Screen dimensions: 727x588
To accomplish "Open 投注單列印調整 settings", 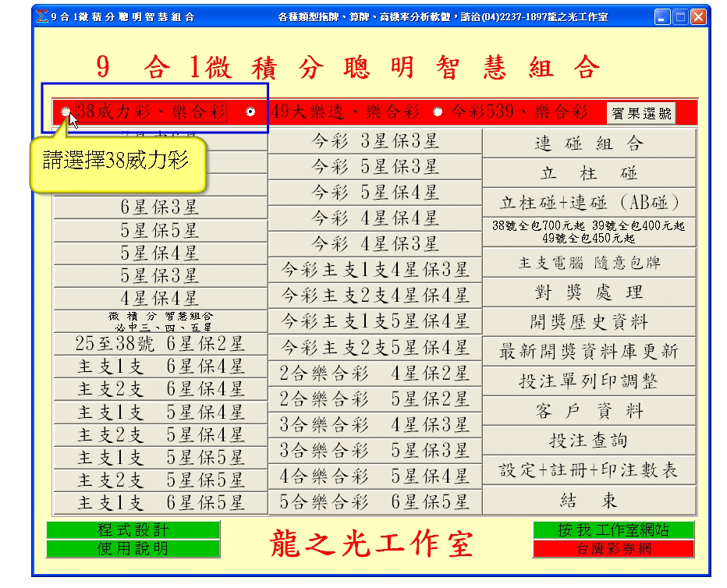I will pos(589,381).
